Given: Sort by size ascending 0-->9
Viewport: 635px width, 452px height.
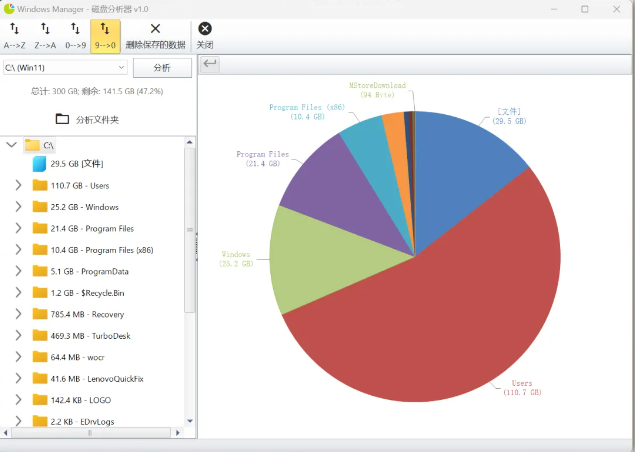Looking at the screenshot, I should pyautogui.click(x=75, y=36).
